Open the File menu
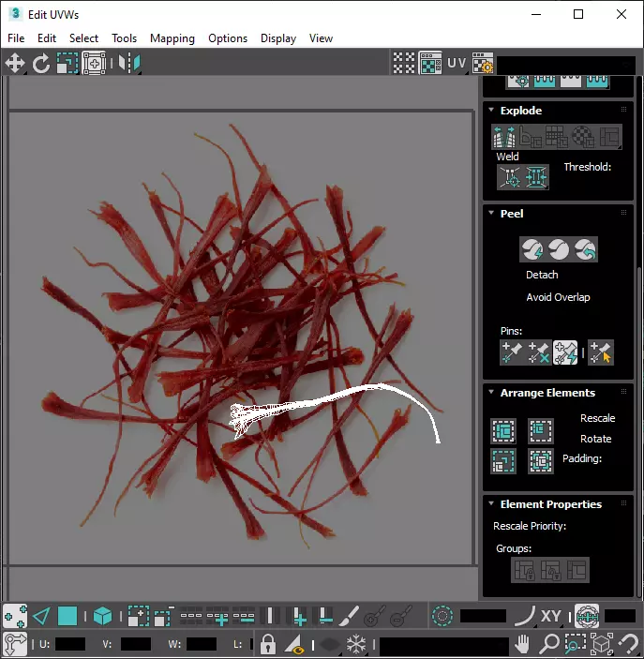Screen dimensions: 644x659 (16, 38)
